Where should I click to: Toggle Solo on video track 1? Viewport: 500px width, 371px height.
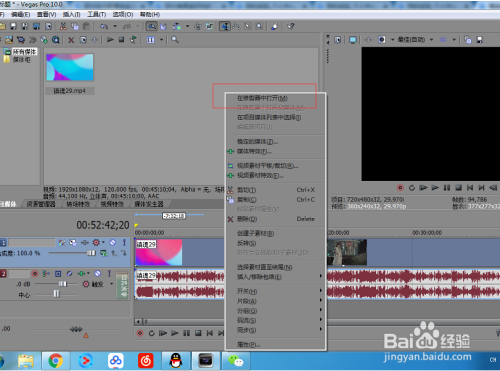(x=124, y=242)
